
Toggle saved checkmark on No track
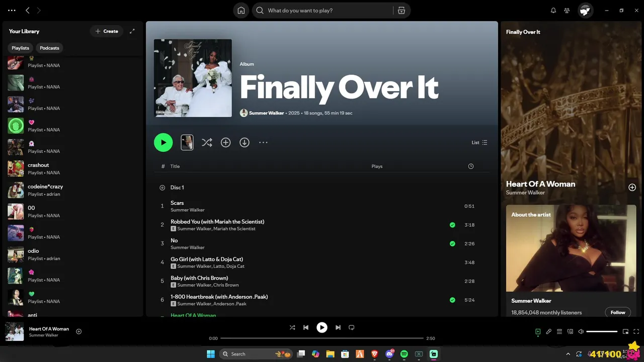(452, 243)
